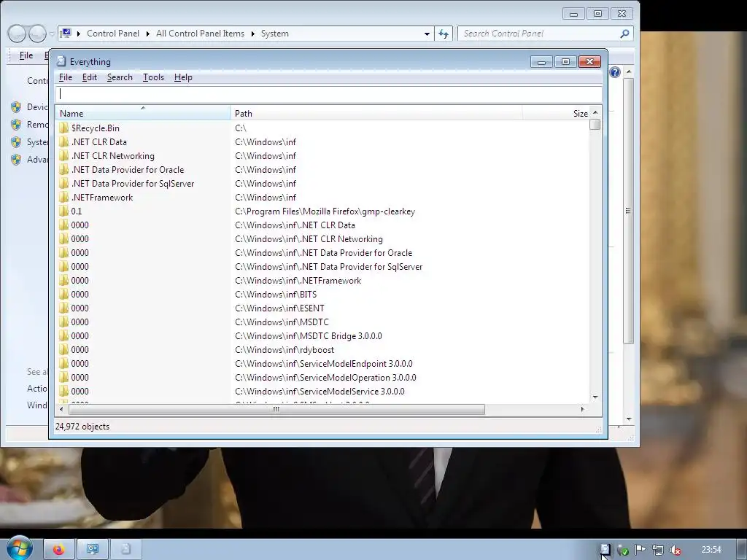The height and width of the screenshot is (560, 747).
Task: Select the $Recycle.Bin folder icon
Action: (64, 128)
